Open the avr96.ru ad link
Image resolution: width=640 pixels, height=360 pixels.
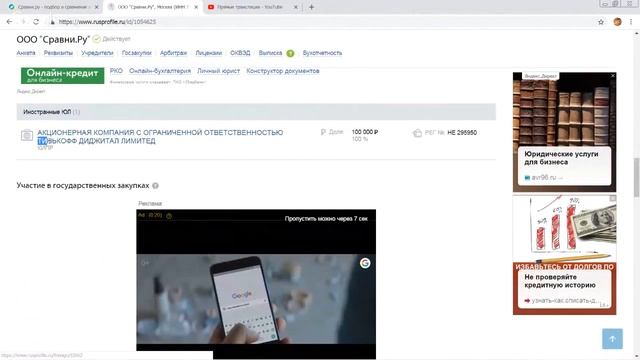(544, 178)
